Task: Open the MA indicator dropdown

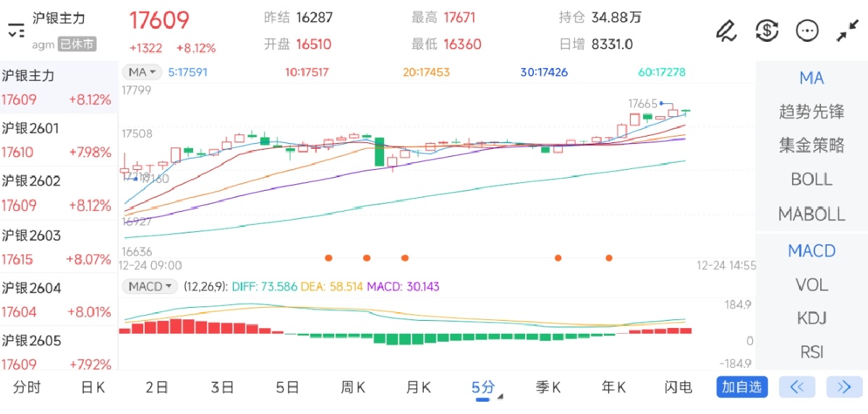Action: 142,72
